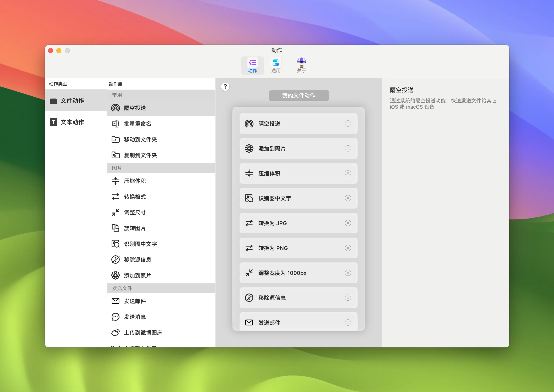The height and width of the screenshot is (392, 554).
Task: Click the 我的文件动作 header button
Action: 298,95
